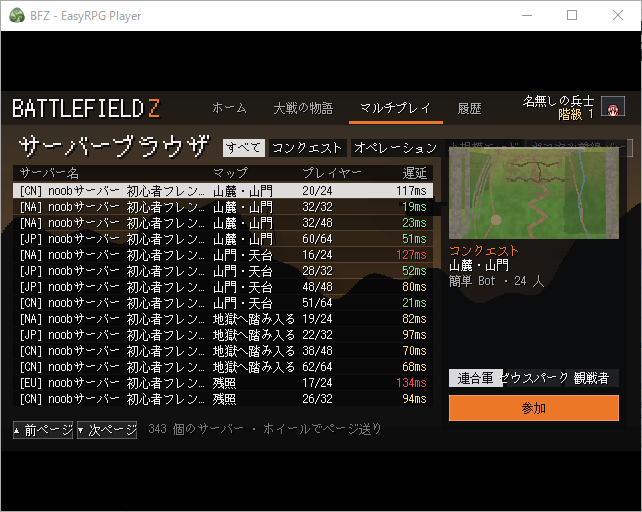
Task: Close the EasyRPG Player window
Action: click(x=618, y=16)
